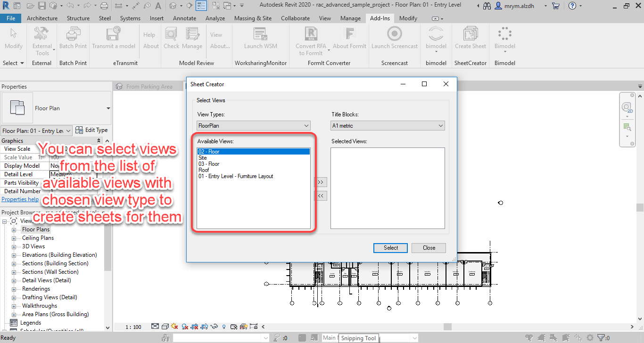The image size is (644, 343).
Task: Open the Transmit a model tool
Action: click(114, 38)
